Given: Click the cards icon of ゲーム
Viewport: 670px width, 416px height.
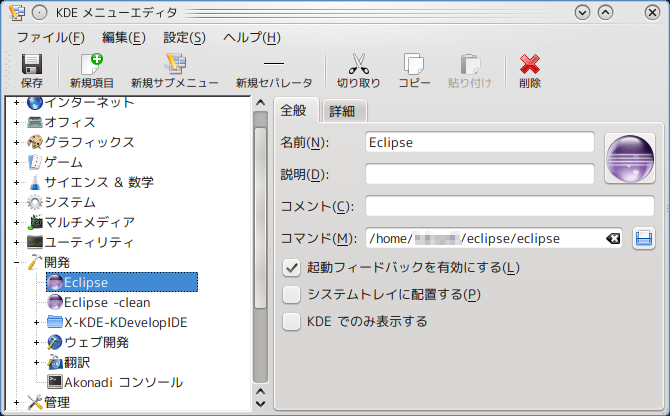Looking at the screenshot, I should (35, 162).
